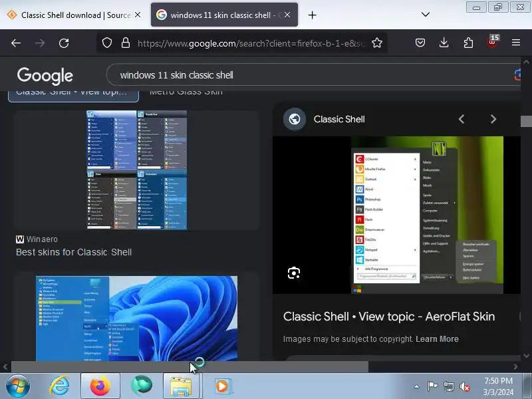The image size is (532, 399).
Task: Click the padlock site security icon
Action: 126,43
